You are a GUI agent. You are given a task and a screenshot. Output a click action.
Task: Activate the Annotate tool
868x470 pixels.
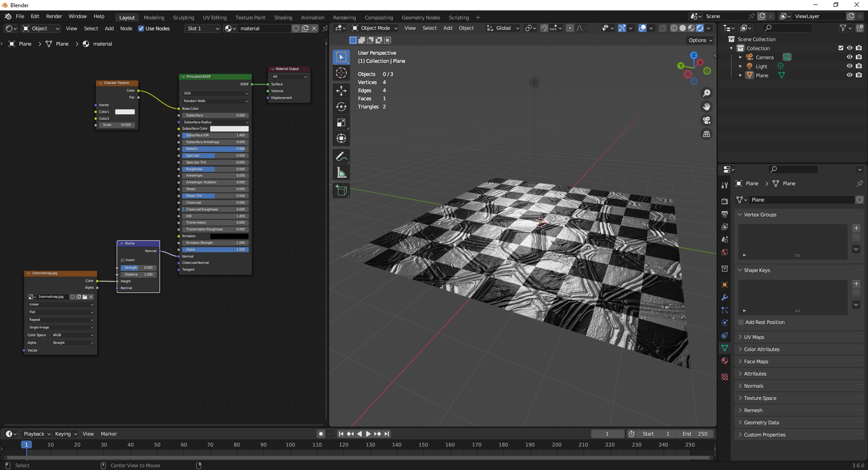(x=341, y=156)
